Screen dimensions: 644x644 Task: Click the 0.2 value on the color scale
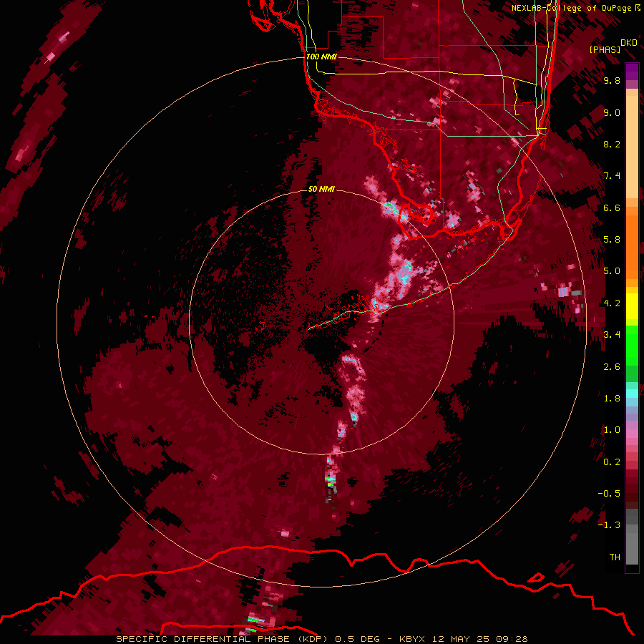pos(612,462)
